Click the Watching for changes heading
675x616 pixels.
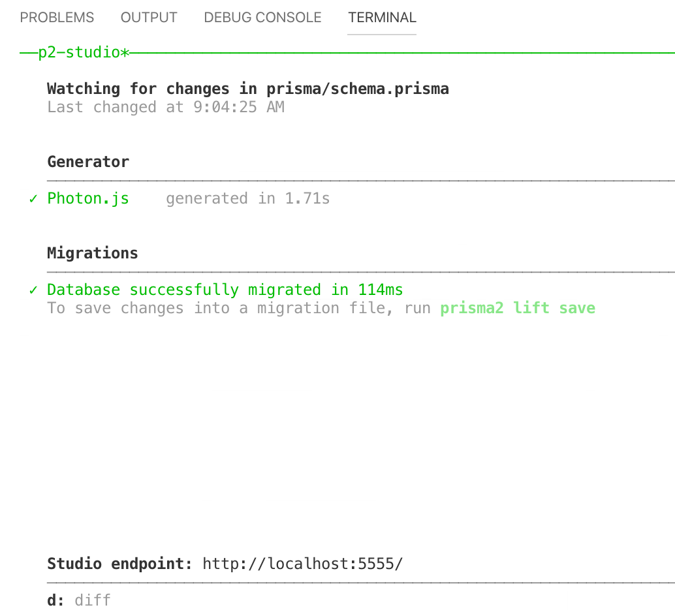[x=248, y=89]
